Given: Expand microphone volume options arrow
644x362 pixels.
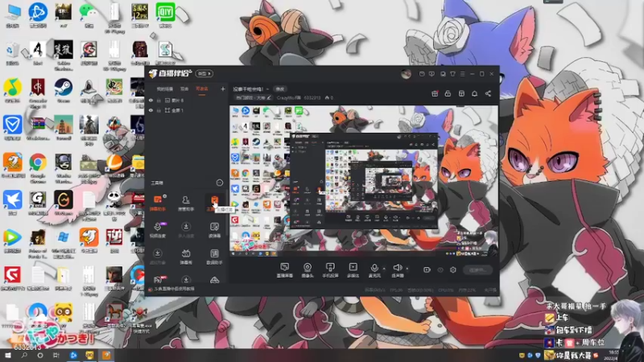Looking at the screenshot, I should tap(384, 269).
